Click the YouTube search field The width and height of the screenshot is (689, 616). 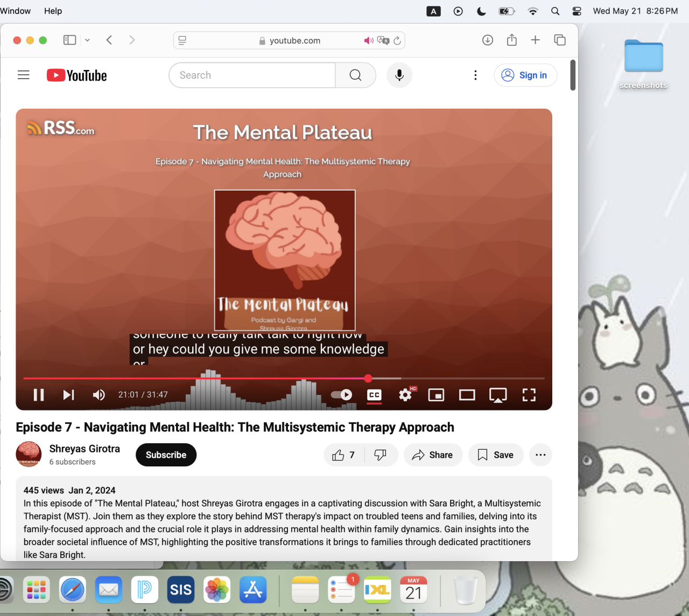point(252,75)
